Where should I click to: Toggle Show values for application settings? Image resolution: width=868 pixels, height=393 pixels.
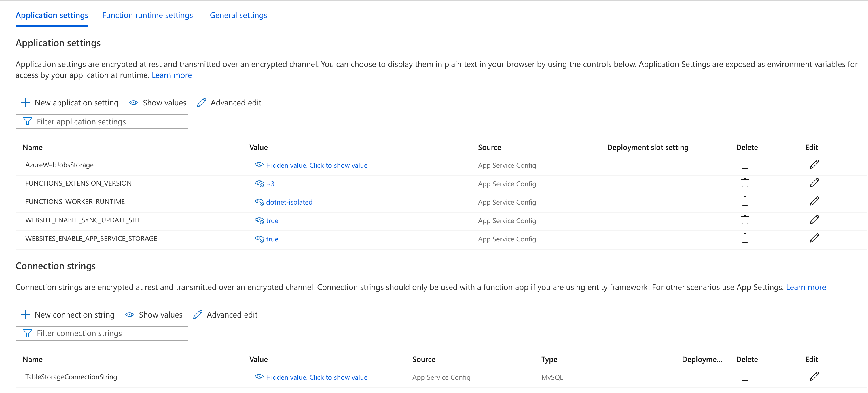(x=157, y=102)
